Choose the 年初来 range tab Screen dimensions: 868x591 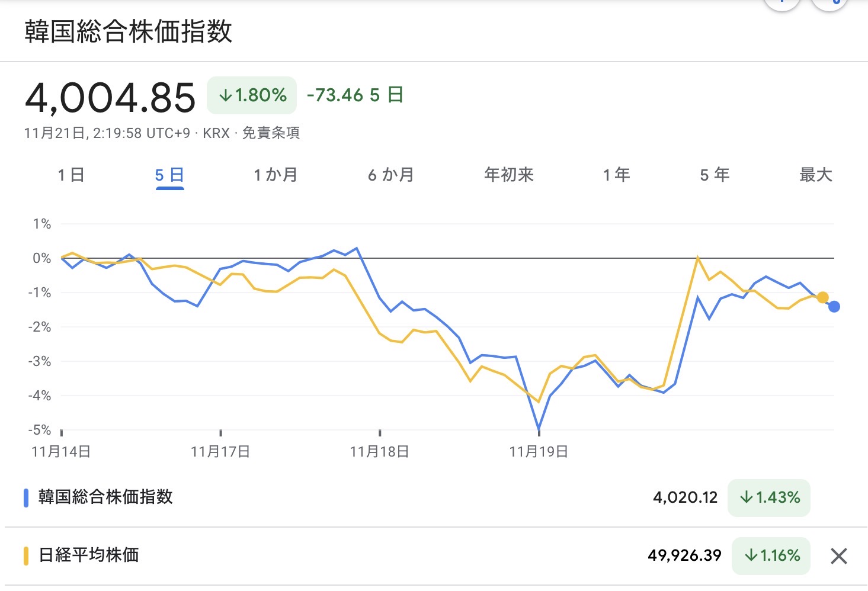[x=509, y=175]
